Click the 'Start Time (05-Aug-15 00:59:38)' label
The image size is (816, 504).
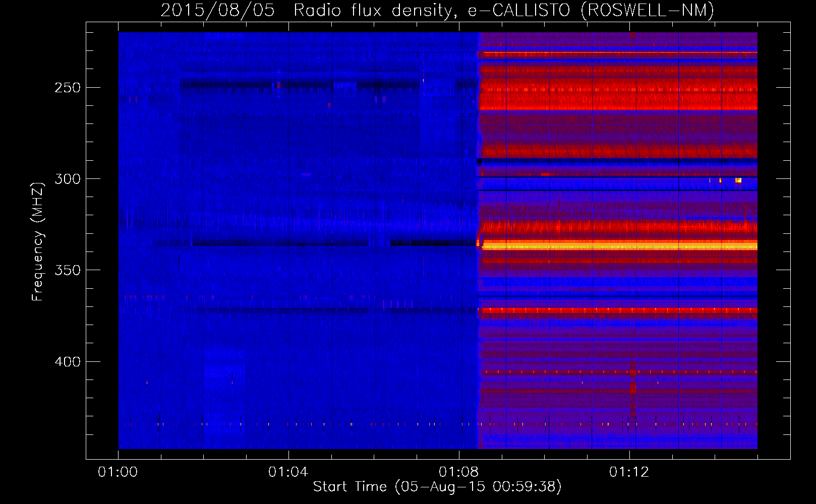(x=437, y=487)
